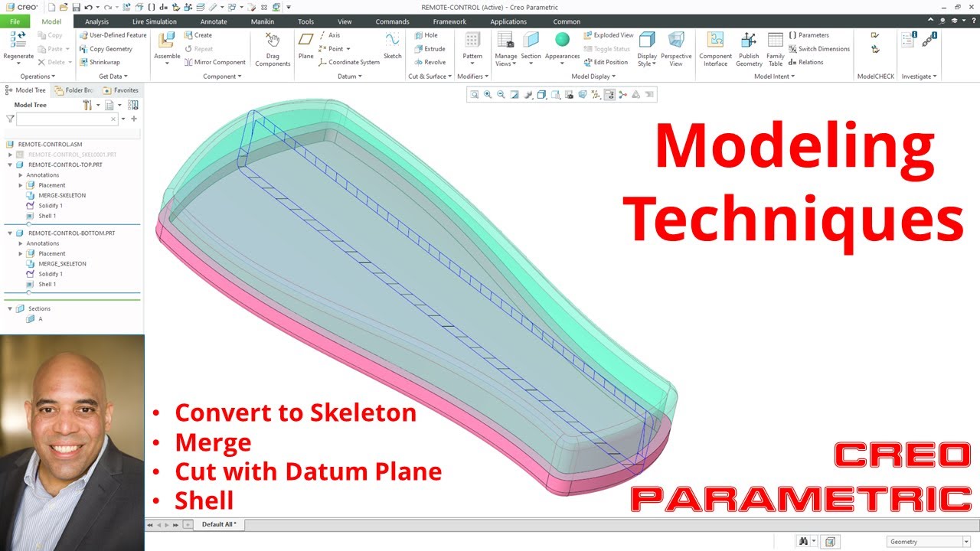Viewport: 980px width, 551px height.
Task: Open the Point tool dropdown arrow
Action: 348,49
